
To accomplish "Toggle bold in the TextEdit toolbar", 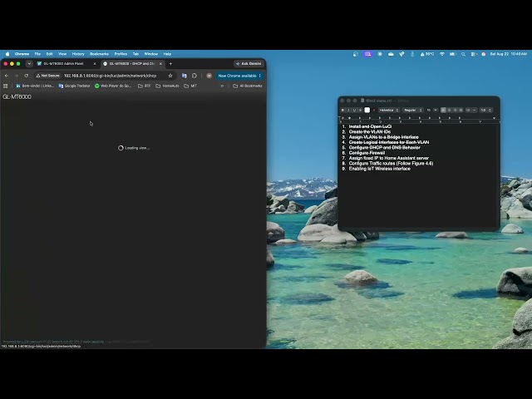I will (x=342, y=110).
